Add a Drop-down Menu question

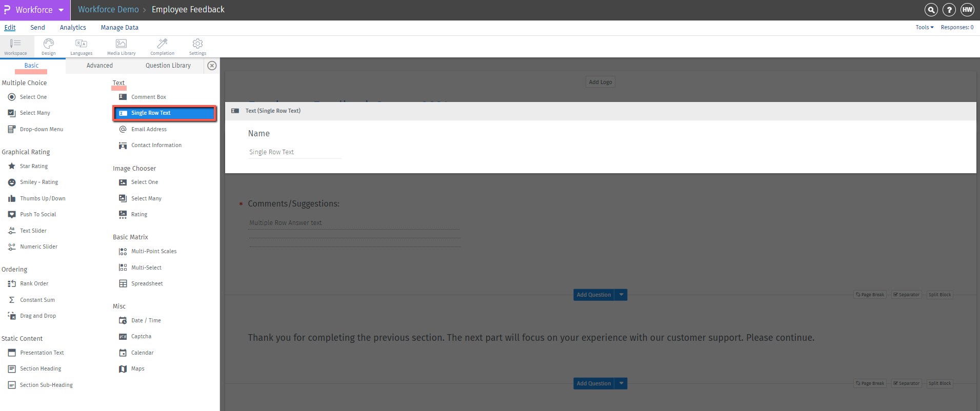(x=36, y=129)
